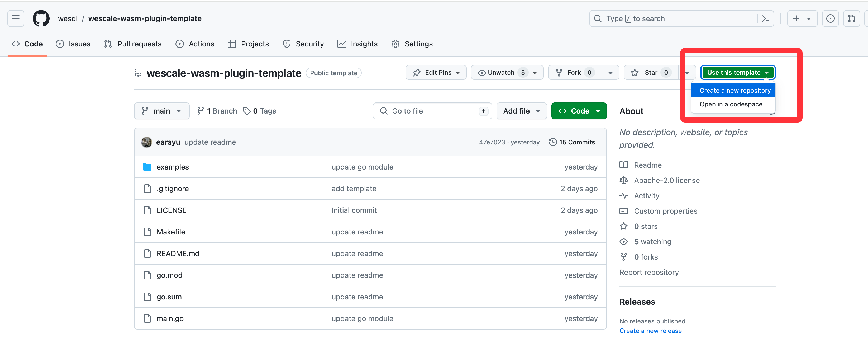Open the main branch selector dropdown
The width and height of the screenshot is (868, 338).
coord(162,111)
